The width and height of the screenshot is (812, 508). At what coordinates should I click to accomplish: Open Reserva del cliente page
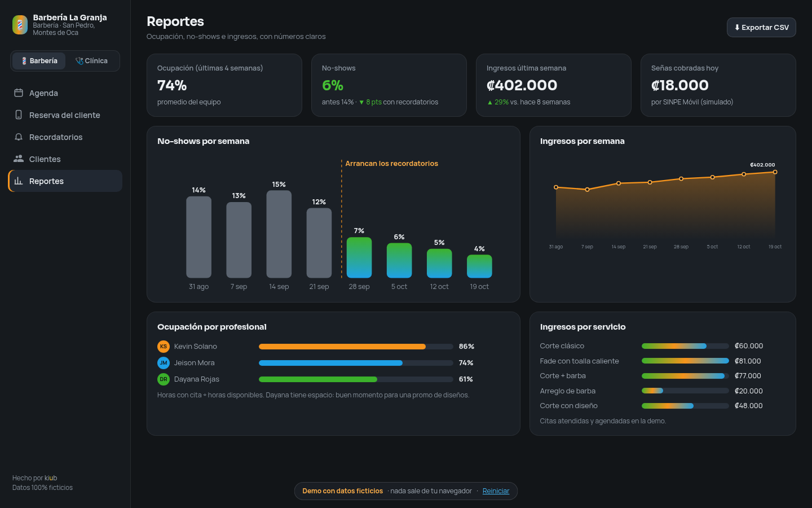click(x=65, y=115)
